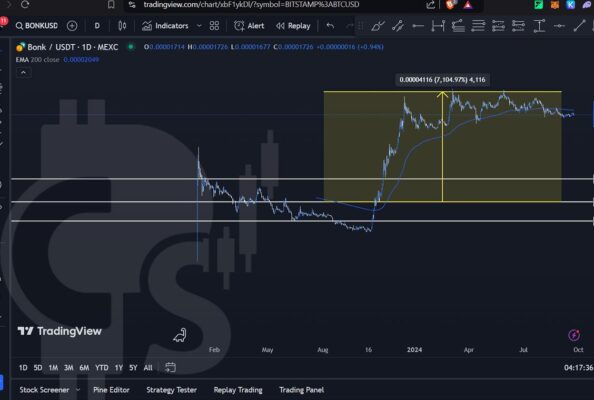Select the All time range
The width and height of the screenshot is (594, 400).
point(148,367)
